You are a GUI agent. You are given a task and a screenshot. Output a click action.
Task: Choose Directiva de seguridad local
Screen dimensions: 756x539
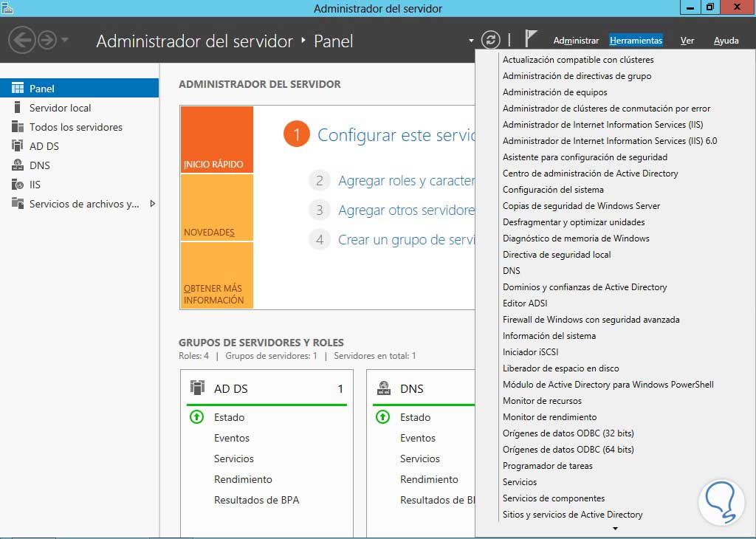[x=557, y=255]
